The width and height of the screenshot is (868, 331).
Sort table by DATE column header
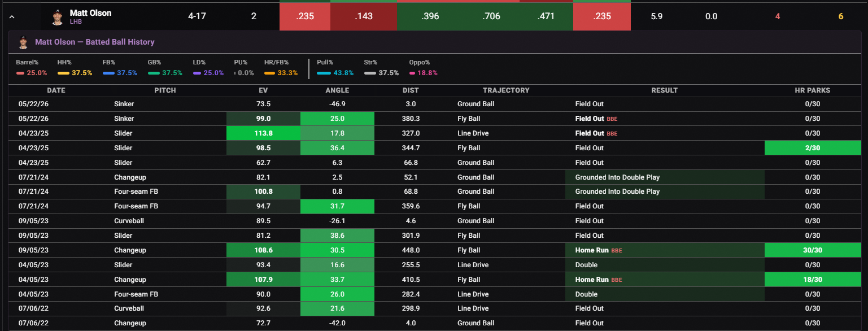click(x=56, y=90)
